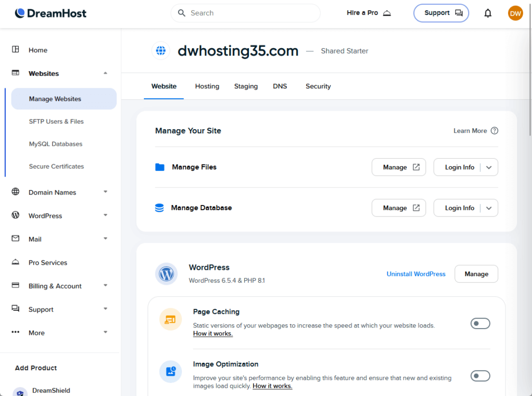Click the Page Caching icon

tap(170, 319)
